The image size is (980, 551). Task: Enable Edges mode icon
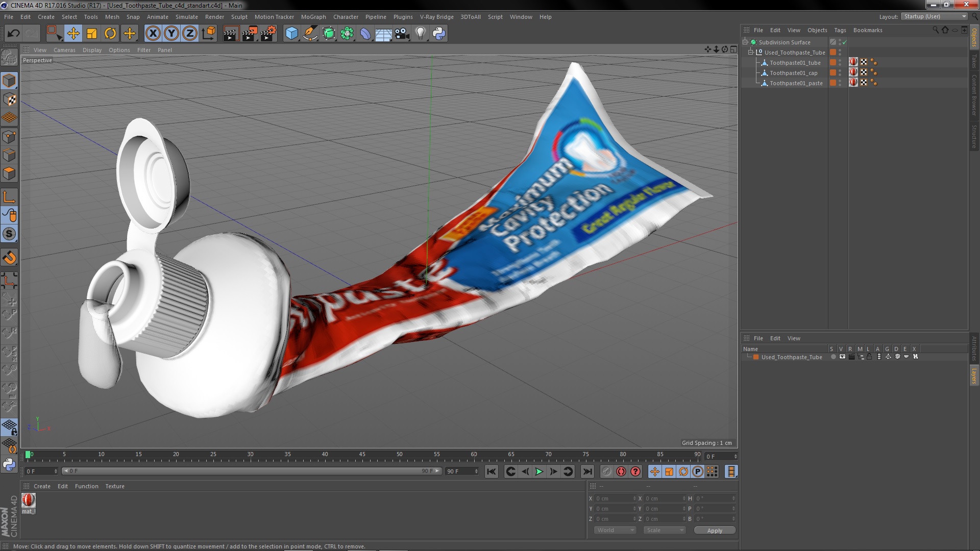[x=9, y=155]
